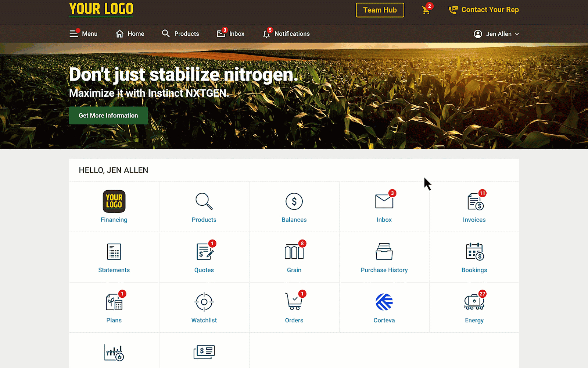Open the Corteva tile
The image size is (588, 368).
384,308
